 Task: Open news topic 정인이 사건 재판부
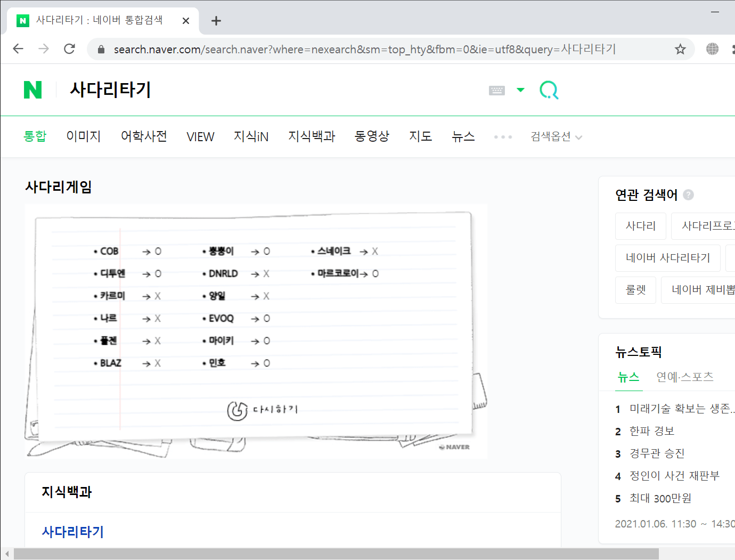(x=674, y=476)
